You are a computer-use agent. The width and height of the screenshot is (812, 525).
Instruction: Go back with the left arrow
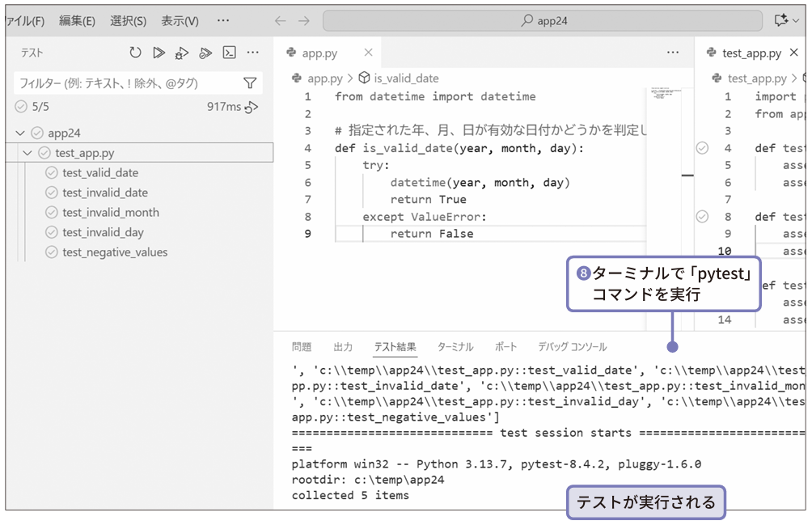pos(280,21)
